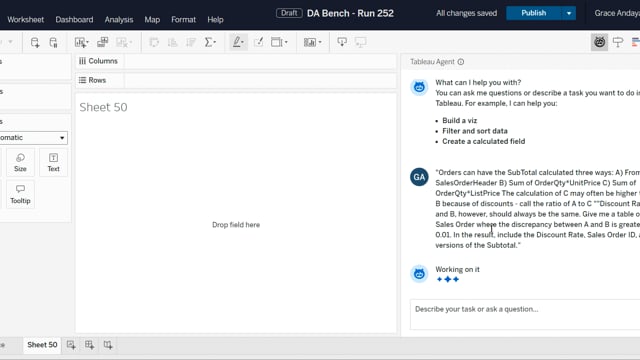This screenshot has width=640, height=360.
Task: Click the Show/Hide Cards icon
Action: [276, 42]
